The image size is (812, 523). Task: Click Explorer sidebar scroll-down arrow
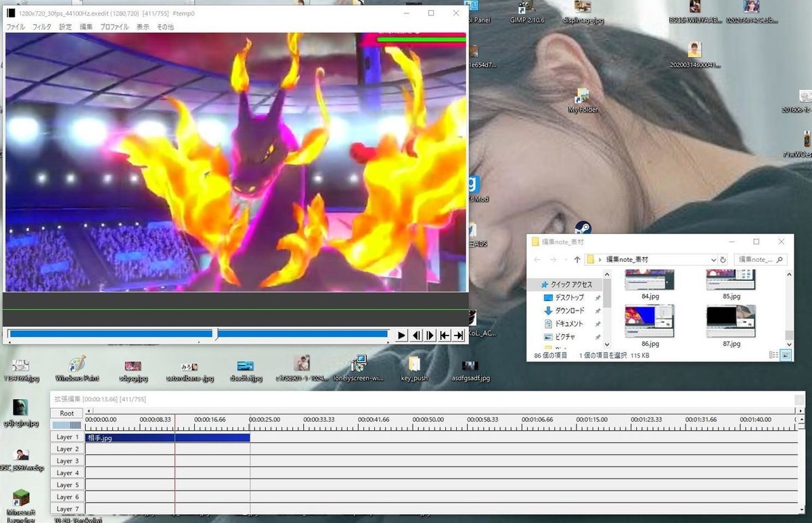[x=607, y=344]
